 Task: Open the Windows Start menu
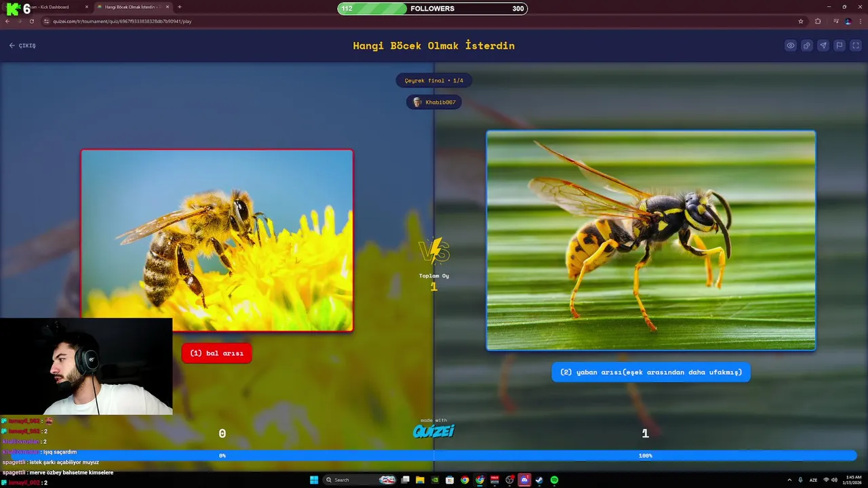[314, 480]
